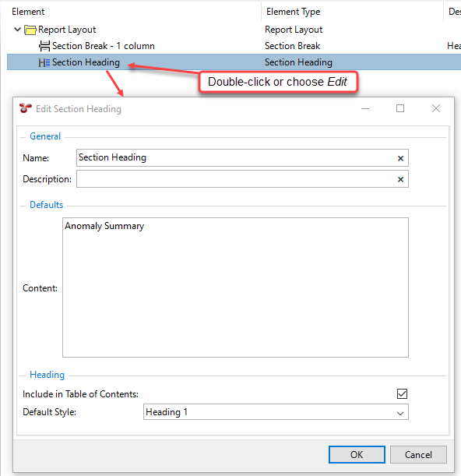Image resolution: width=461 pixels, height=476 pixels.
Task: Collapse the Report Layout tree node
Action: point(17,30)
